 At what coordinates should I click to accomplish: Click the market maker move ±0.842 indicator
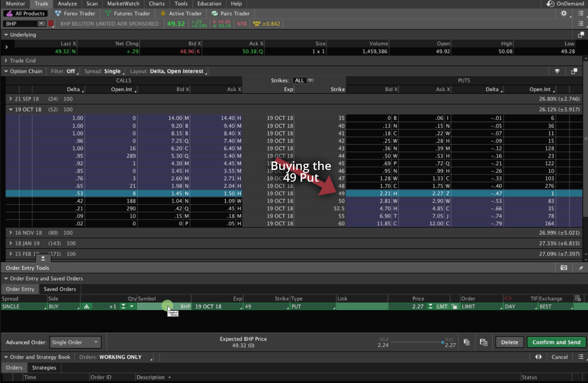267,24
